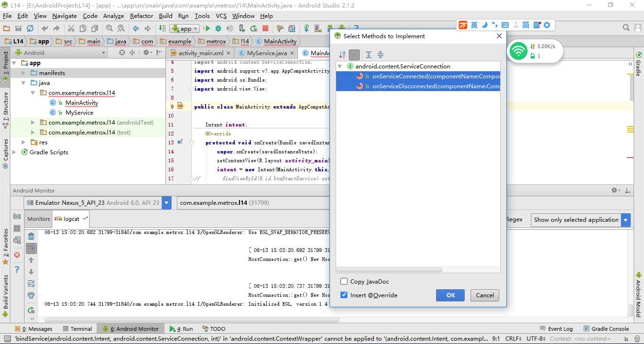
Task: Click the Cut scissors toolbar icon
Action: (71, 28)
